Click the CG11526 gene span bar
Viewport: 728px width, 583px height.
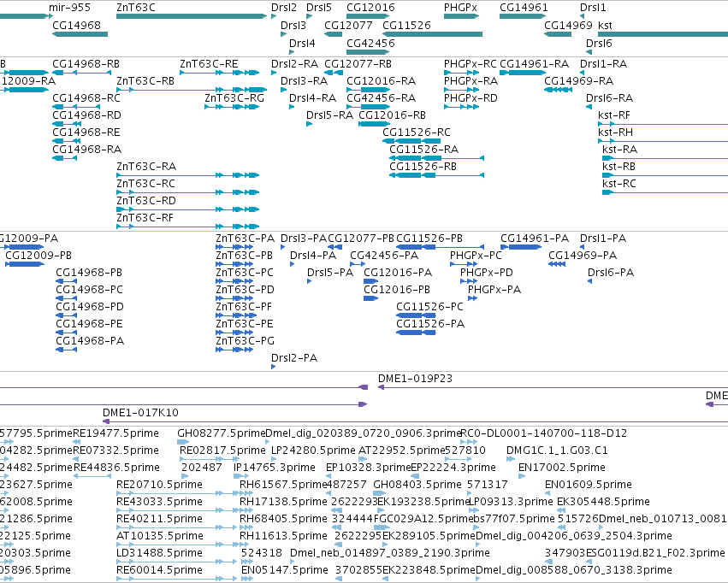432,34
